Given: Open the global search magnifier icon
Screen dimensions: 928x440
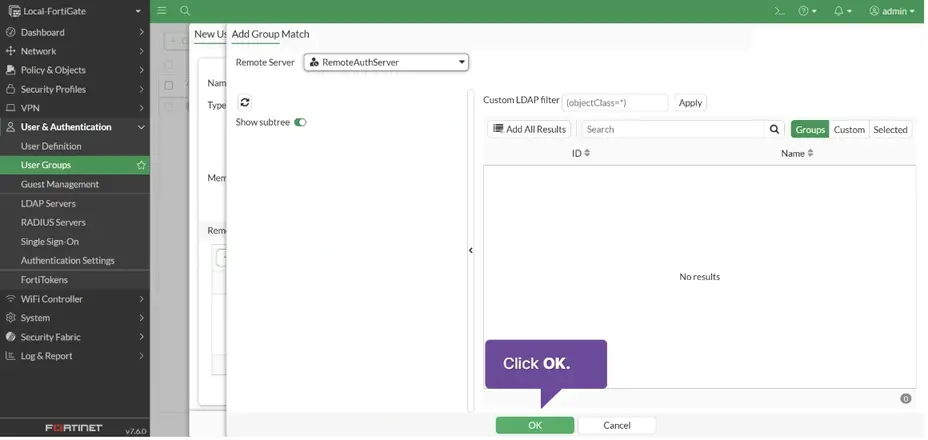Looking at the screenshot, I should [185, 11].
